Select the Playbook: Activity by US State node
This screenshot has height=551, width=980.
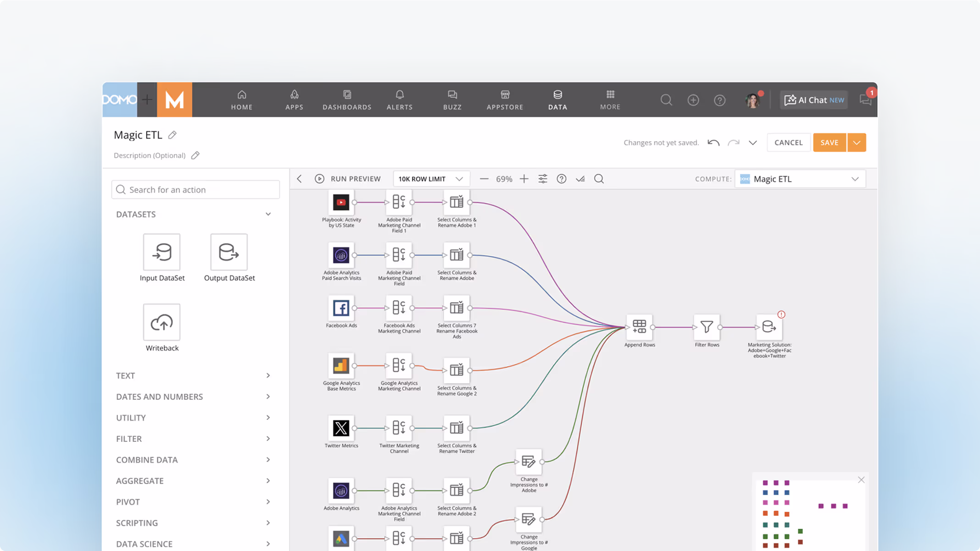341,202
